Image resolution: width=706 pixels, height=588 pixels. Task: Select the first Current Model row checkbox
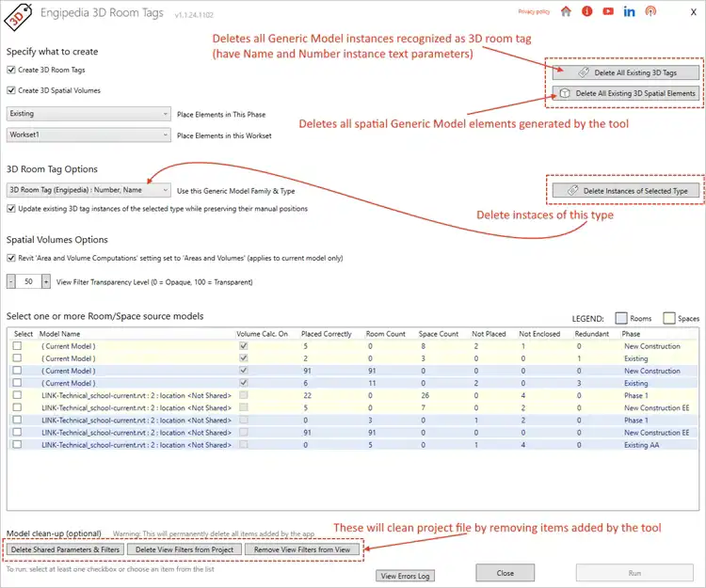click(17, 346)
